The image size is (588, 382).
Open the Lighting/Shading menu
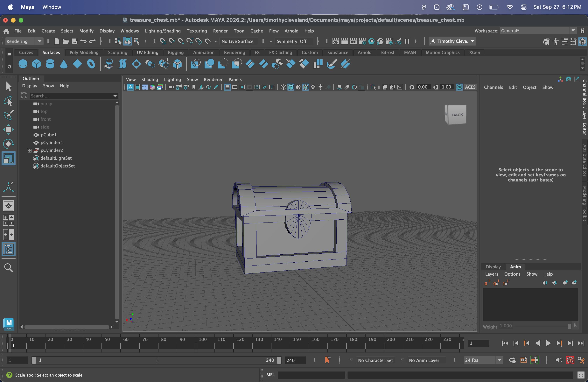(x=163, y=31)
